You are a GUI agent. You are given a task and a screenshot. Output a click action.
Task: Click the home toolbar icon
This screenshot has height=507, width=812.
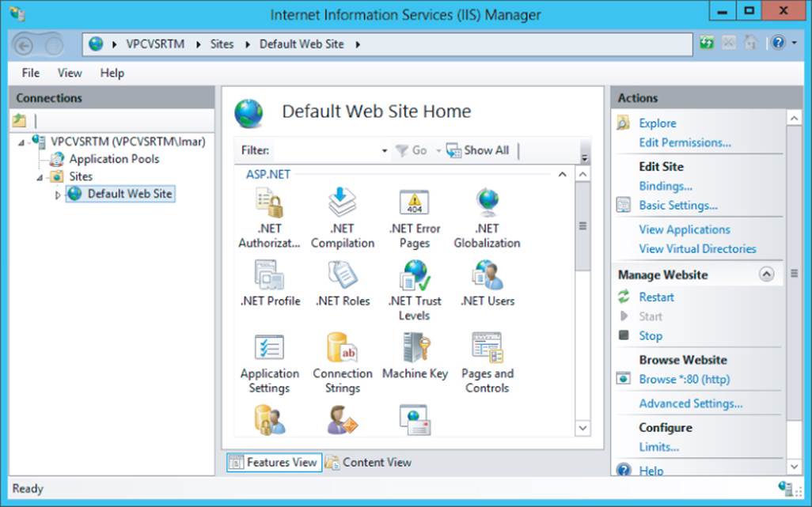tap(750, 43)
